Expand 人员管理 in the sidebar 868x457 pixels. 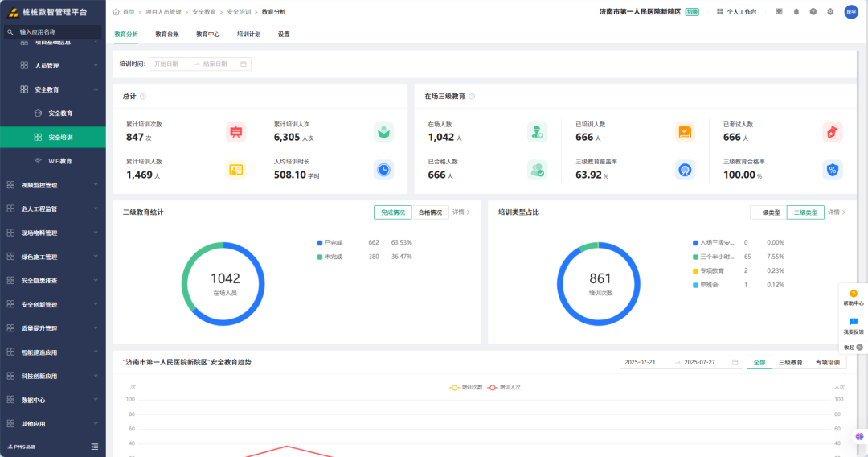53,65
